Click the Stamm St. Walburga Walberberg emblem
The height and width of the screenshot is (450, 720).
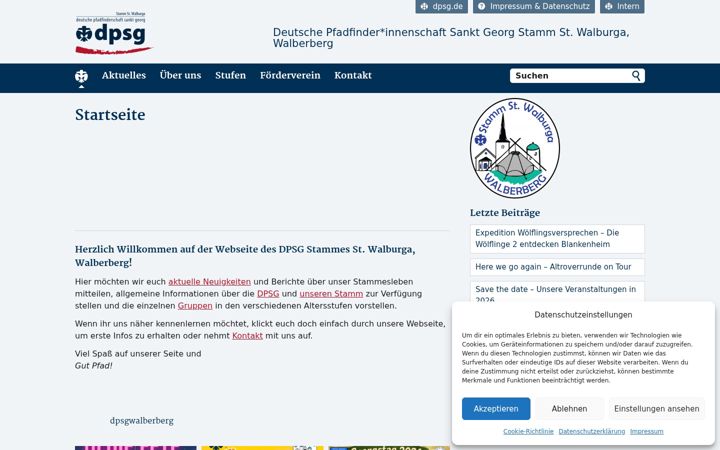coord(515,148)
